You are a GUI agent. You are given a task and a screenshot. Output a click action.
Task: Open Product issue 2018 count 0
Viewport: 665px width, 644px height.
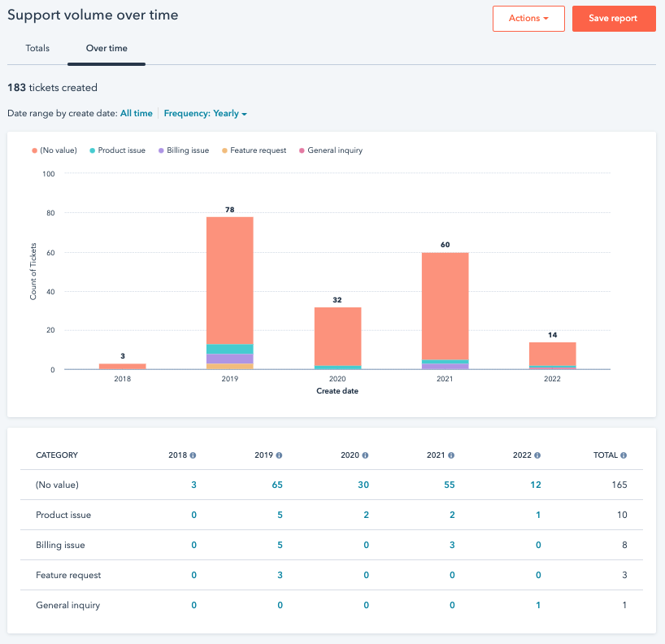(193, 515)
